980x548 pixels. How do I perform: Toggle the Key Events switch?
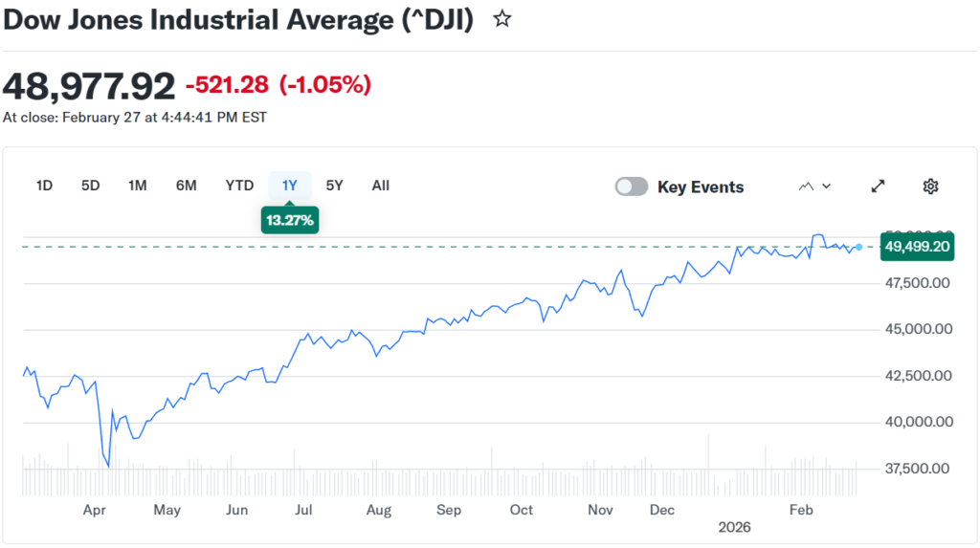[632, 186]
